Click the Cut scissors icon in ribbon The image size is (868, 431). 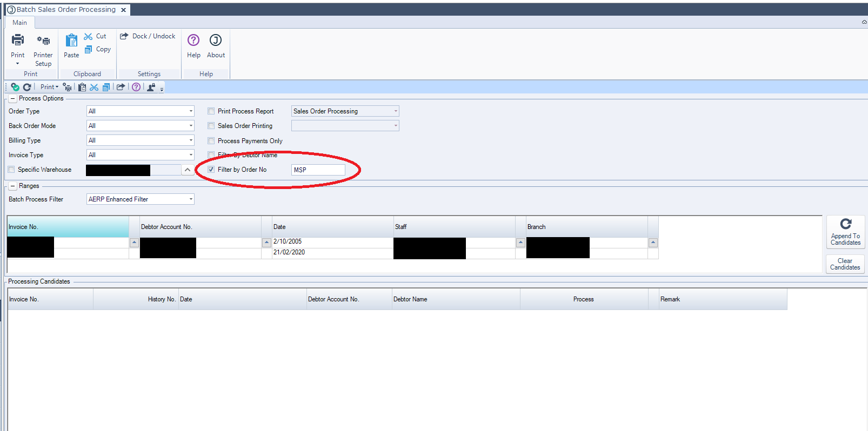89,36
